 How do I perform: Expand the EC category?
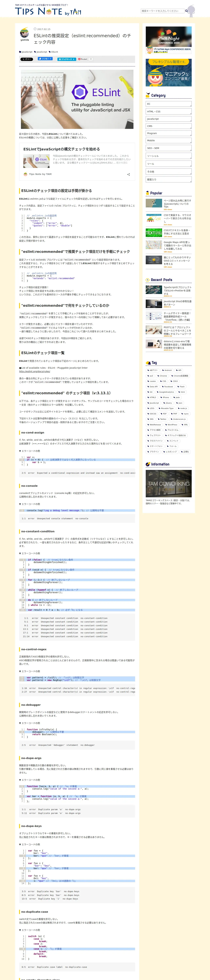pos(168,104)
